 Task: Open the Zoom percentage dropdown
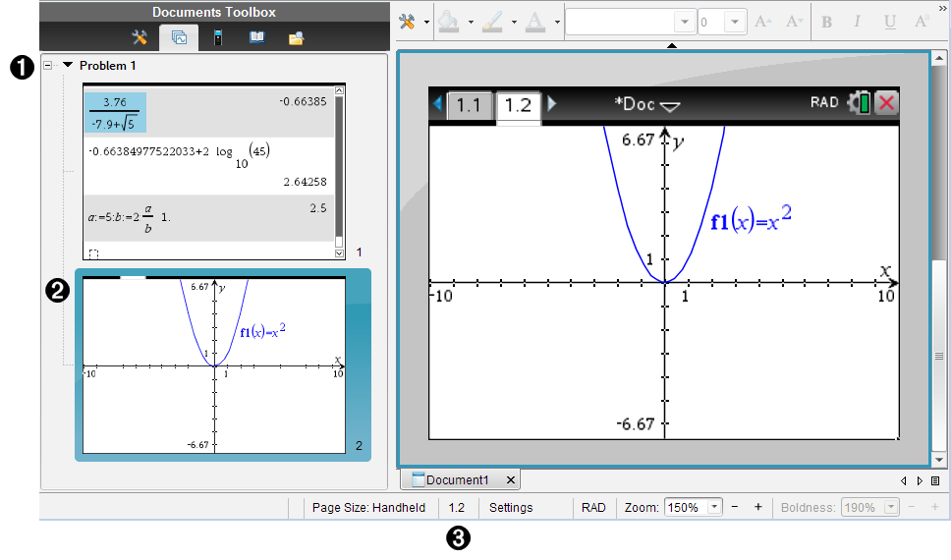714,508
